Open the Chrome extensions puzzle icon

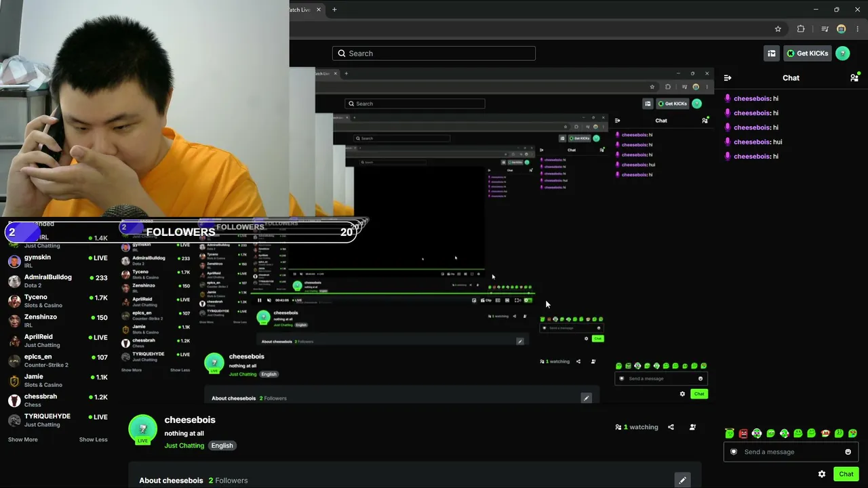click(801, 29)
